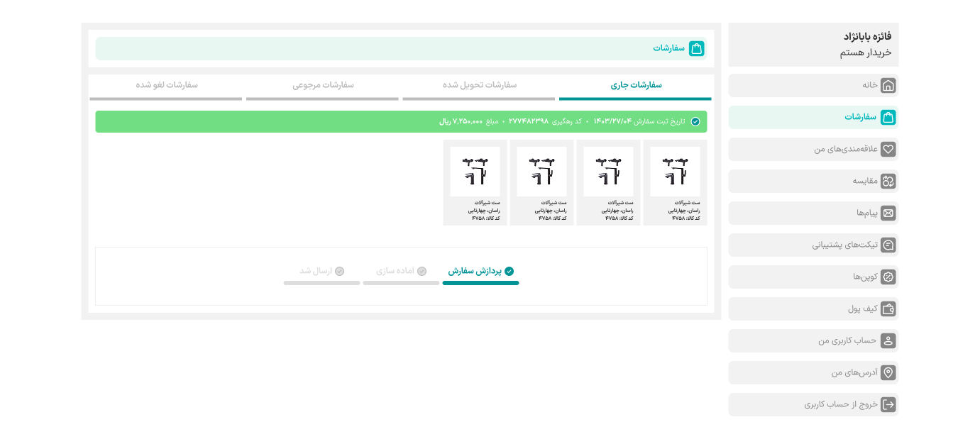
Task: Click the check icon next to آماده سازی
Action: (x=422, y=271)
